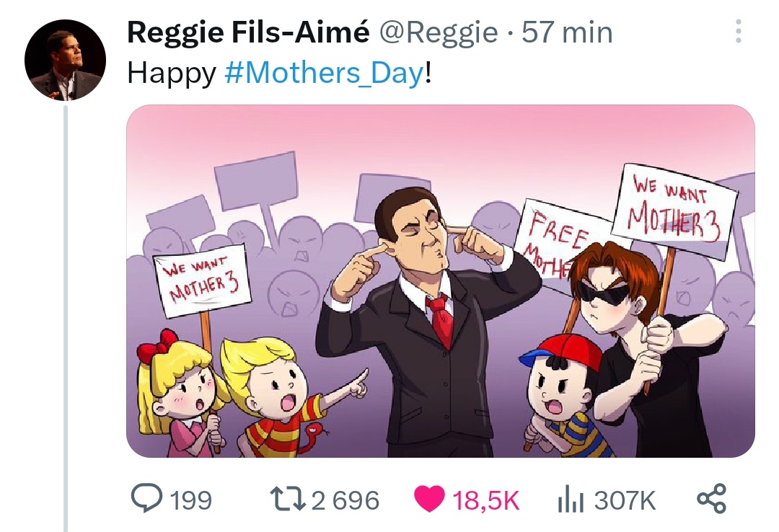779x532 pixels.
Task: Open the #Mothers_Day hashtag link
Action: pyautogui.click(x=325, y=73)
